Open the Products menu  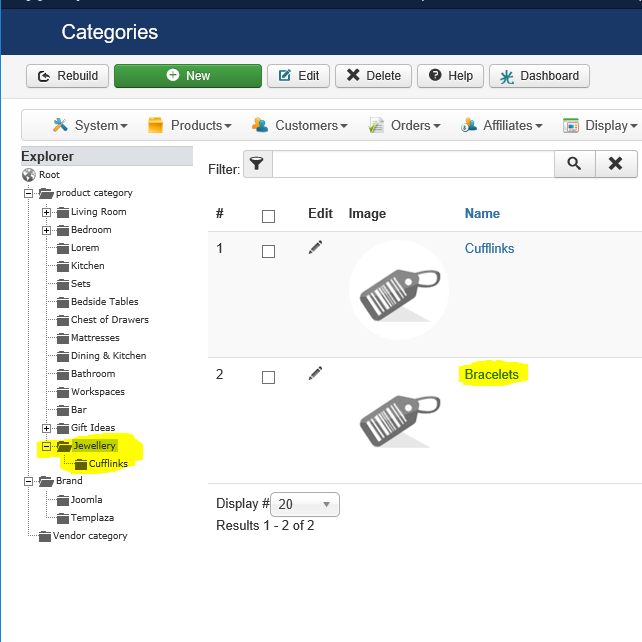[190, 125]
